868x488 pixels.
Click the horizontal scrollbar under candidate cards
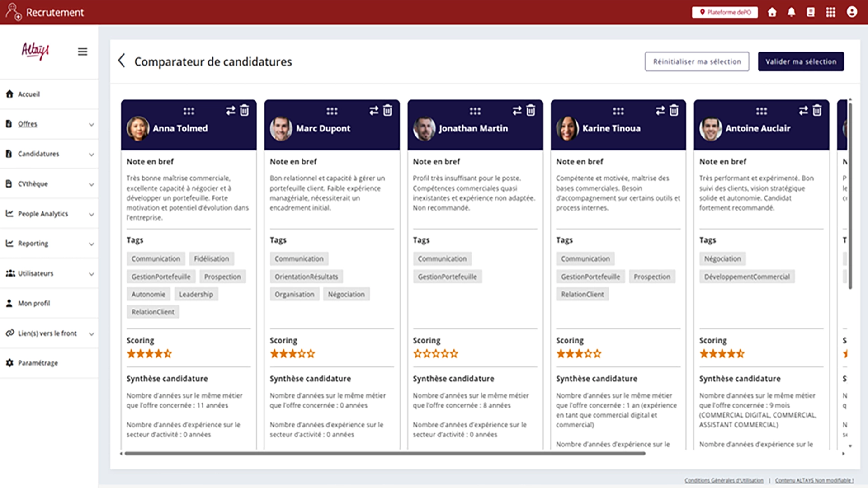(384, 453)
